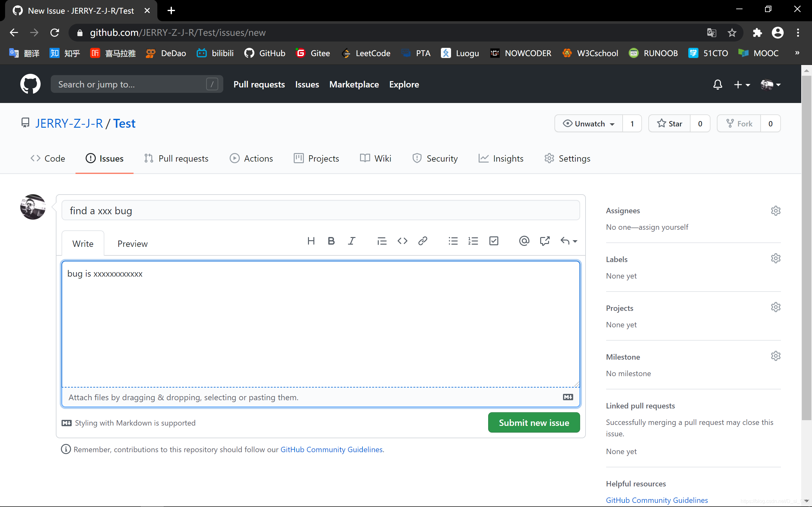Image resolution: width=812 pixels, height=507 pixels.
Task: Apply bold text formatting
Action: [331, 241]
